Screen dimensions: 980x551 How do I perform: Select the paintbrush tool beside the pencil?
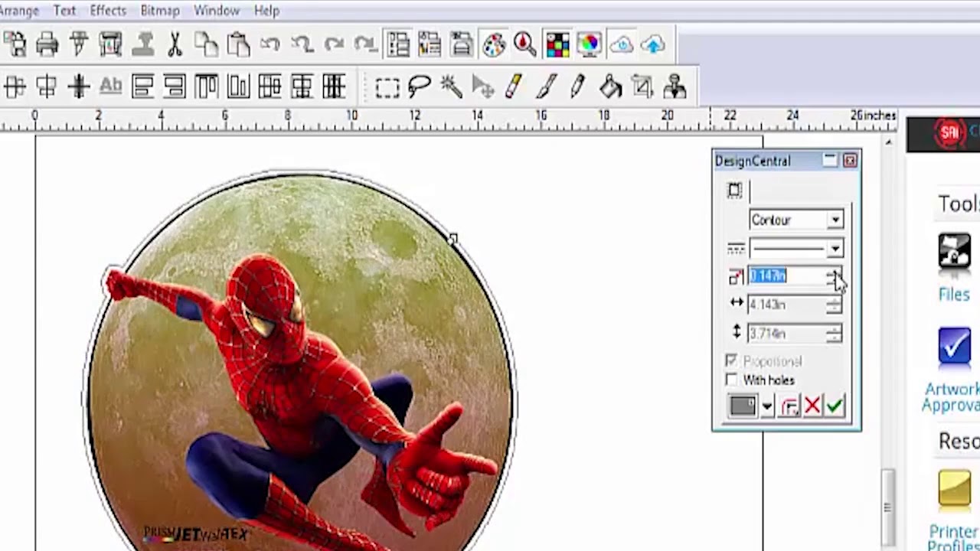pyautogui.click(x=547, y=87)
